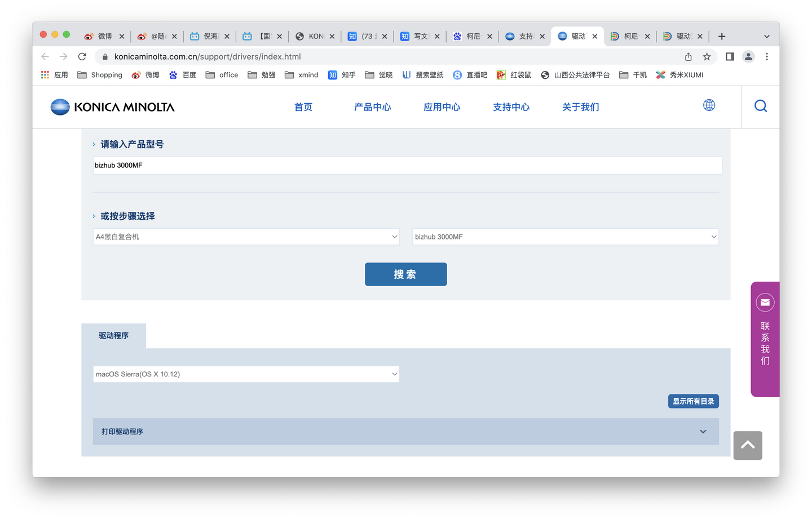
Task: Expand the 打印驱动程序 section chevron
Action: point(703,431)
